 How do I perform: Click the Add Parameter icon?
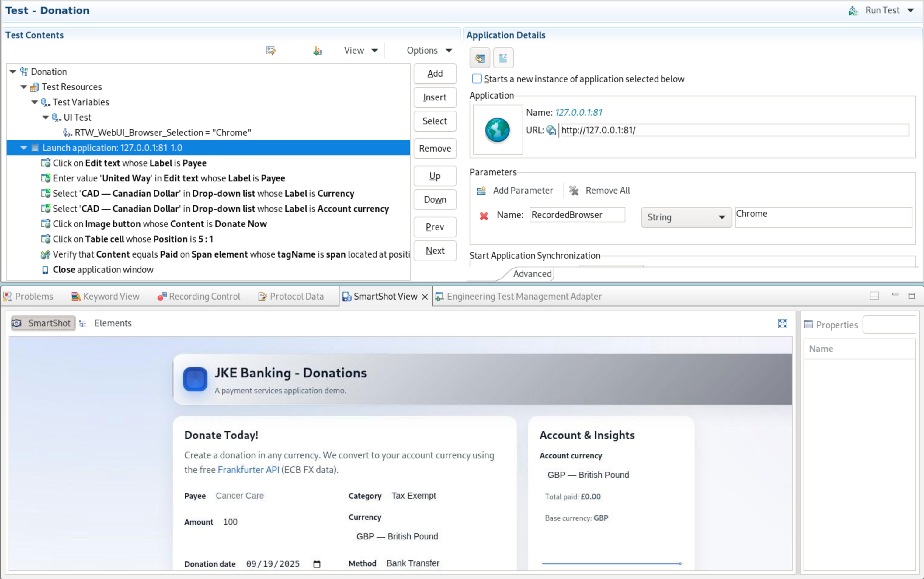481,190
